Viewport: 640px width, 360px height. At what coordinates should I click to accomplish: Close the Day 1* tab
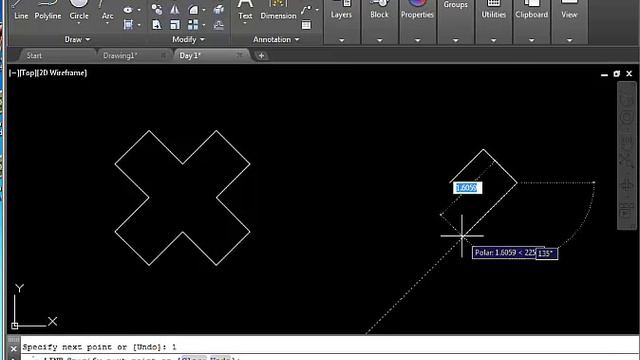(240, 55)
